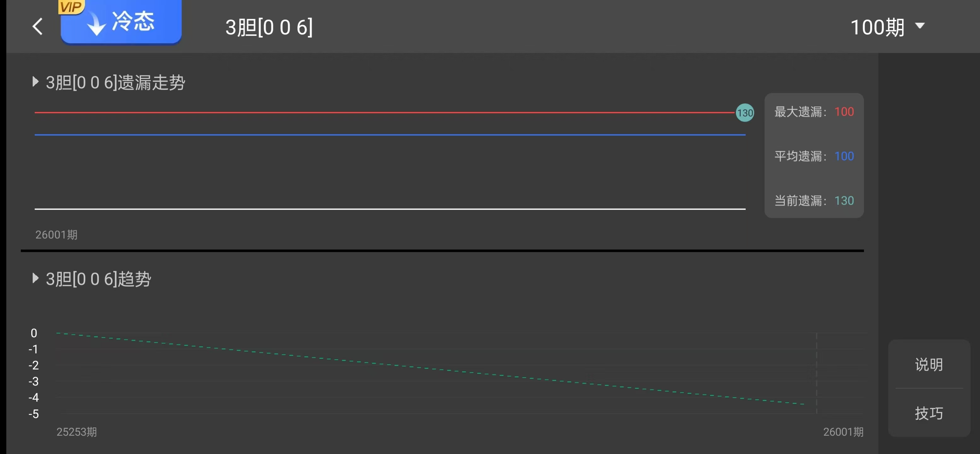Screen dimensions: 980x454
Task: Go back using the left arrow
Action: 37,26
